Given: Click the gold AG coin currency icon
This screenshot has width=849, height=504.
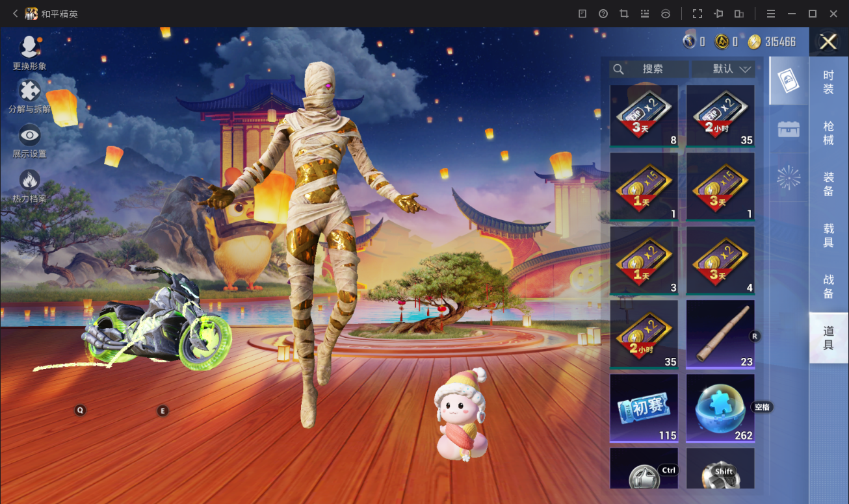Looking at the screenshot, I should 722,42.
